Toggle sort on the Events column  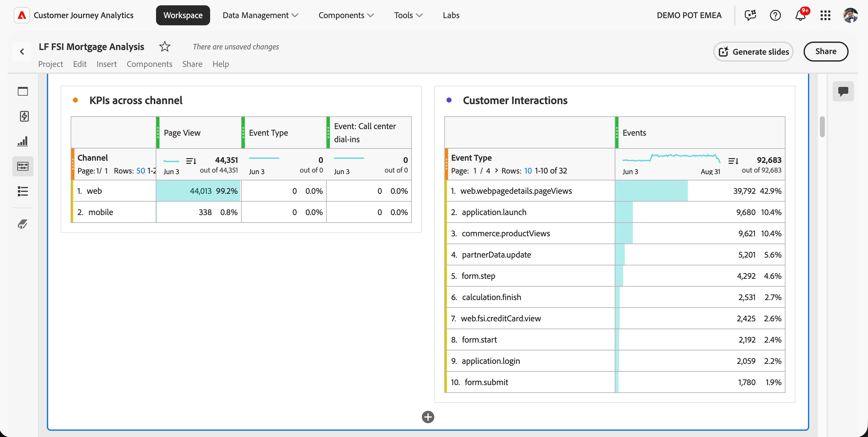tap(733, 161)
